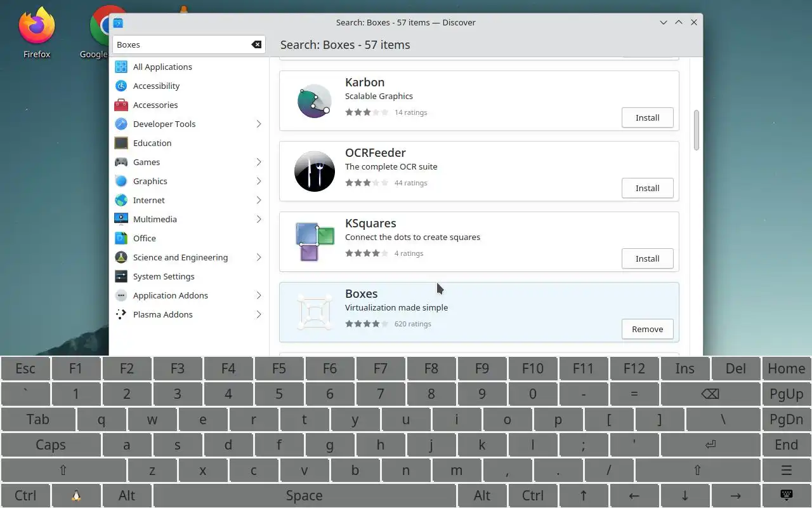
Task: Select the Science and Engineering icon
Action: coord(121,257)
